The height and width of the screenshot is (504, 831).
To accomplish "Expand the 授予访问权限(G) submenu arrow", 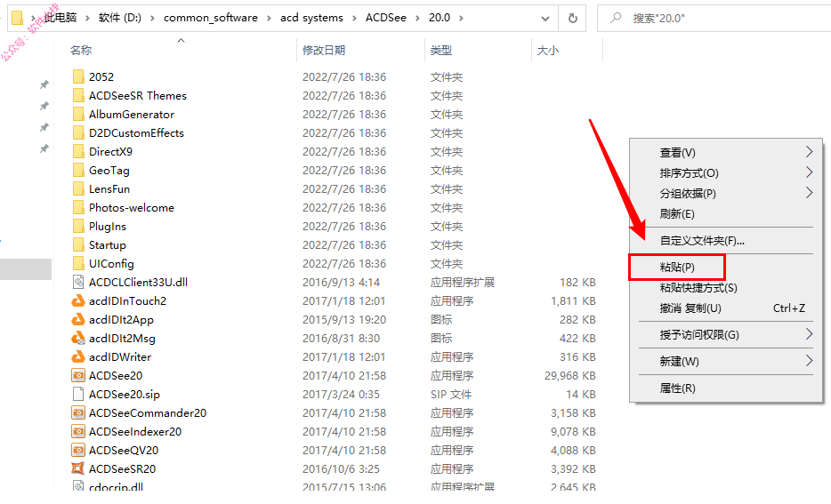I will point(809,334).
